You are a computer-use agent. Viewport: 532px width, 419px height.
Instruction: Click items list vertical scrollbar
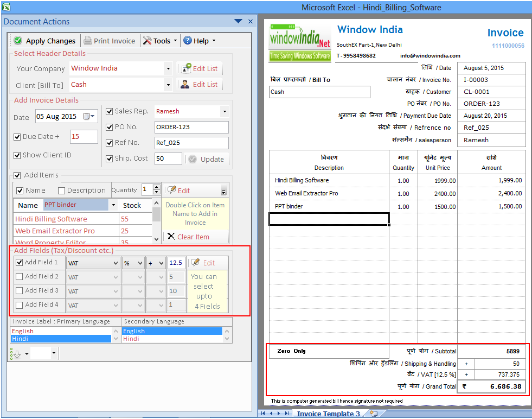pyautogui.click(x=156, y=221)
